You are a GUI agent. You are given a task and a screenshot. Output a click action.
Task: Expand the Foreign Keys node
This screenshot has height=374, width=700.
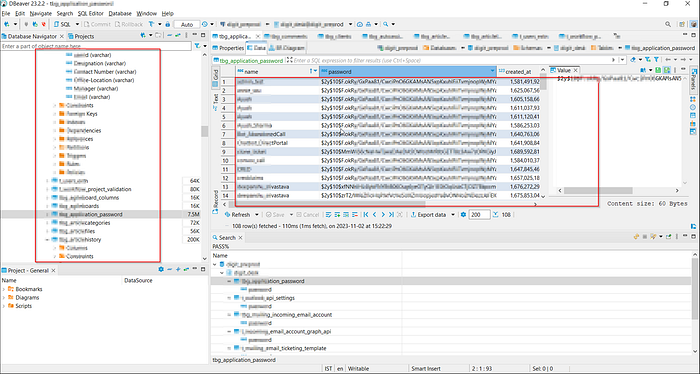click(x=55, y=114)
